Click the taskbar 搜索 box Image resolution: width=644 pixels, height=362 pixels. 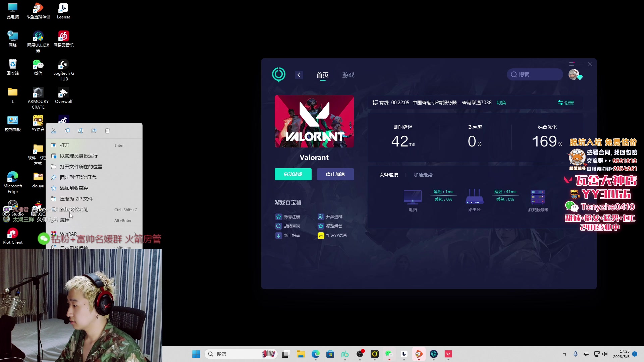[241, 354]
